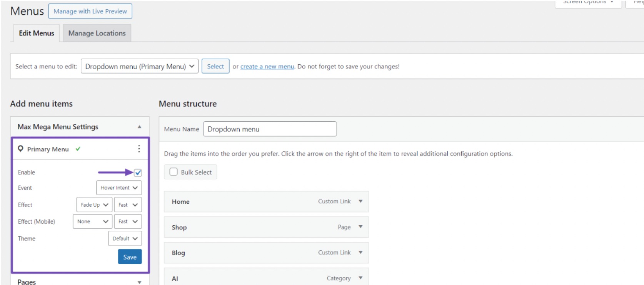Click the Add menu items heading
Viewport: 644px width, 285px height.
[42, 104]
